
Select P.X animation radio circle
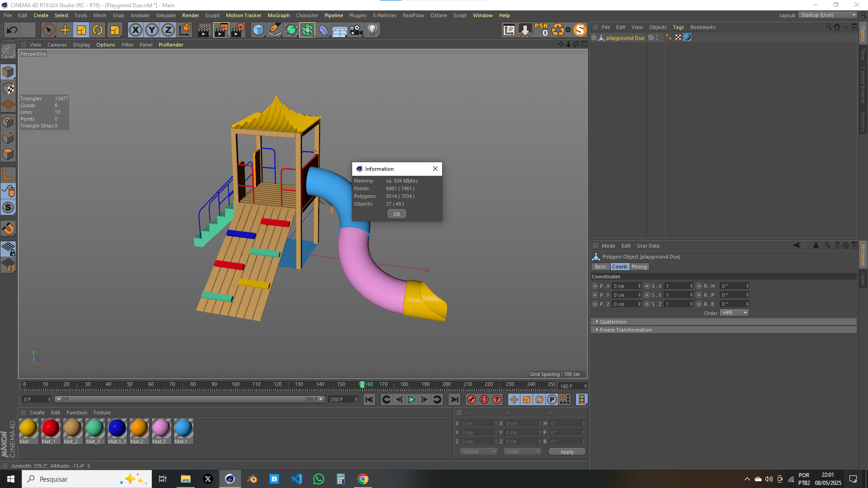click(595, 286)
